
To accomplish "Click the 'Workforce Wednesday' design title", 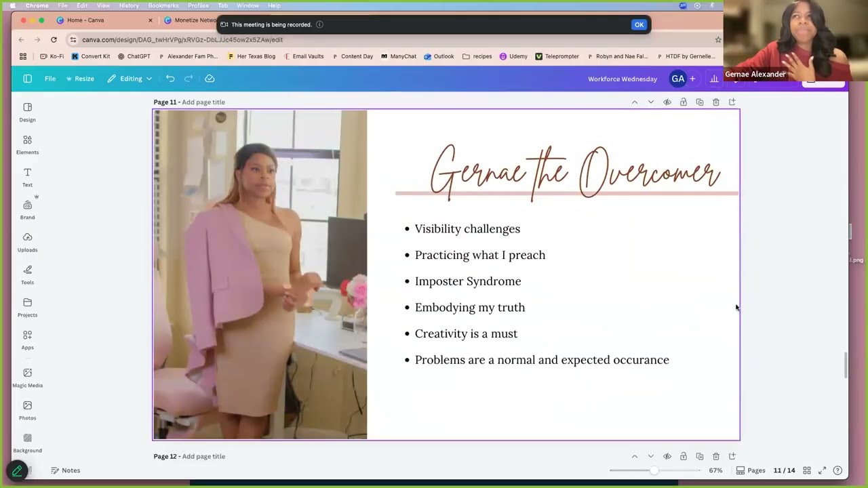I will pyautogui.click(x=623, y=79).
